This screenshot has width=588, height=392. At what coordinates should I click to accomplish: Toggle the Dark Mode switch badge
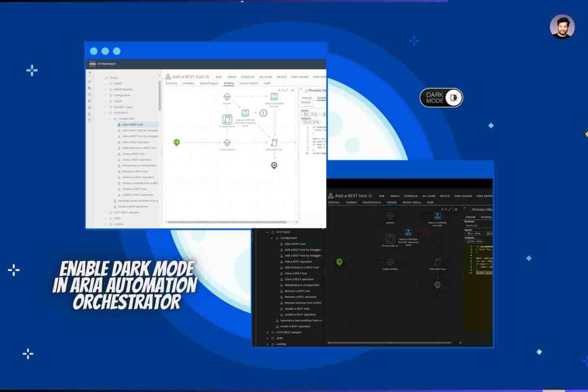441,98
